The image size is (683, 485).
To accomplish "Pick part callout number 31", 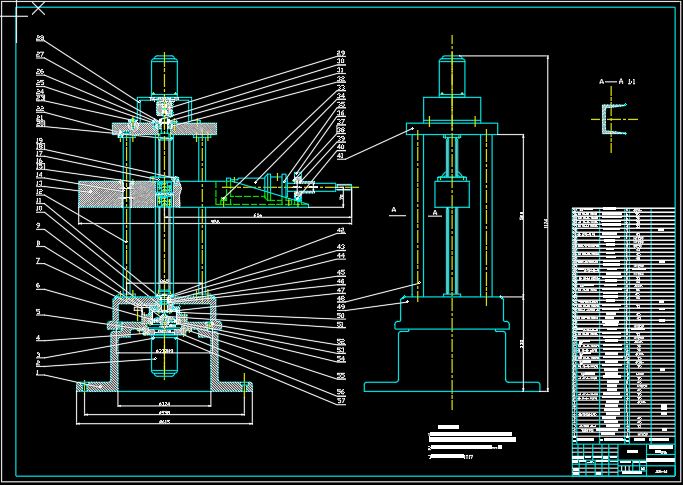I will tap(341, 70).
